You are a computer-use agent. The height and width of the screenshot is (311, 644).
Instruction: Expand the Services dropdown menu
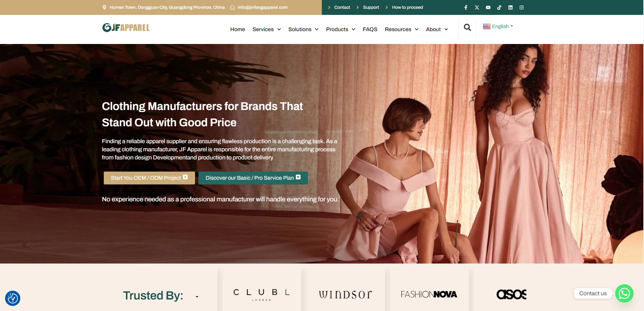coord(267,29)
